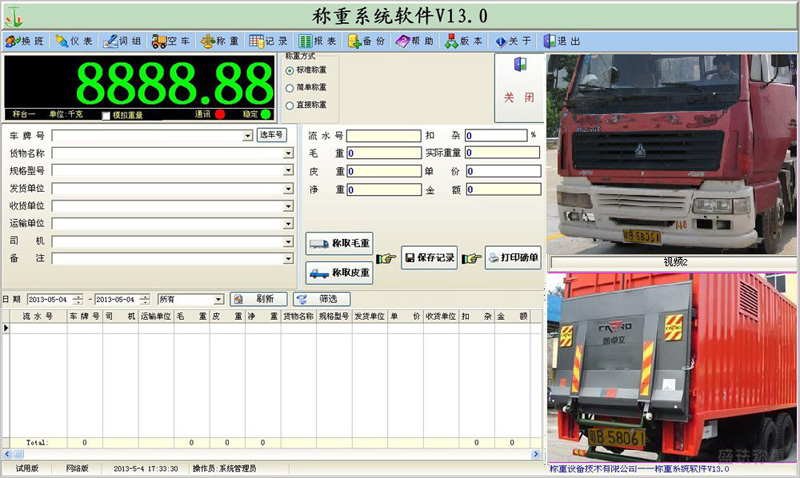This screenshot has width=800, height=478.
Task: Select the 标准称重 radio option
Action: [290, 70]
